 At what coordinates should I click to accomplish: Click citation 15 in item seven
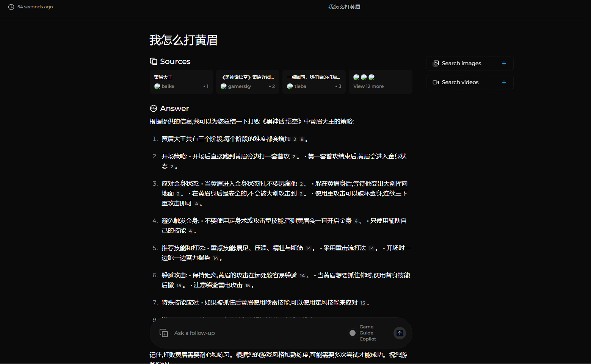click(363, 303)
